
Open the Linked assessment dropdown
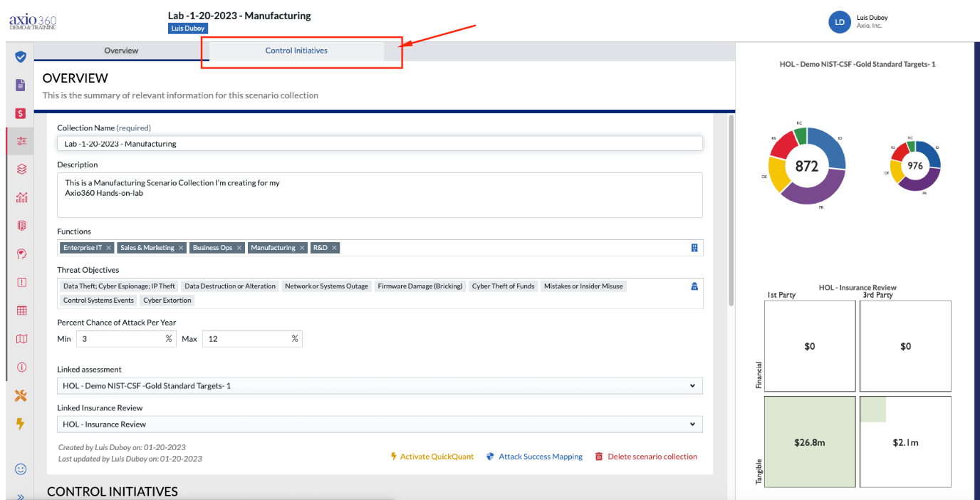click(380, 385)
